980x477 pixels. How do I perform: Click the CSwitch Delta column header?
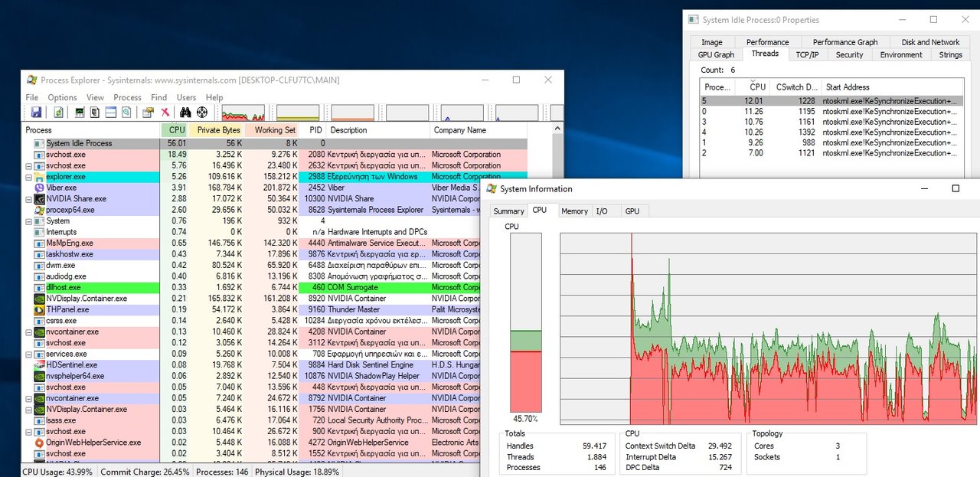[795, 87]
